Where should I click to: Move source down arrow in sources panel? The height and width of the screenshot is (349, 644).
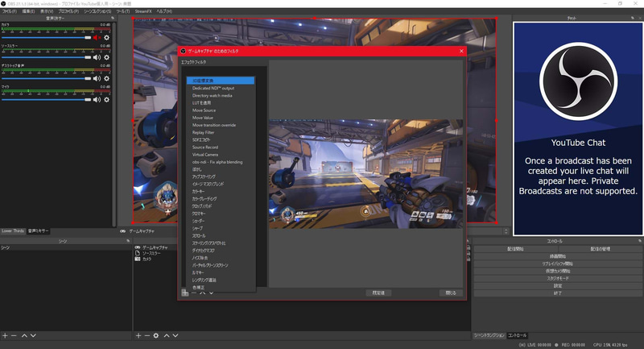click(175, 335)
